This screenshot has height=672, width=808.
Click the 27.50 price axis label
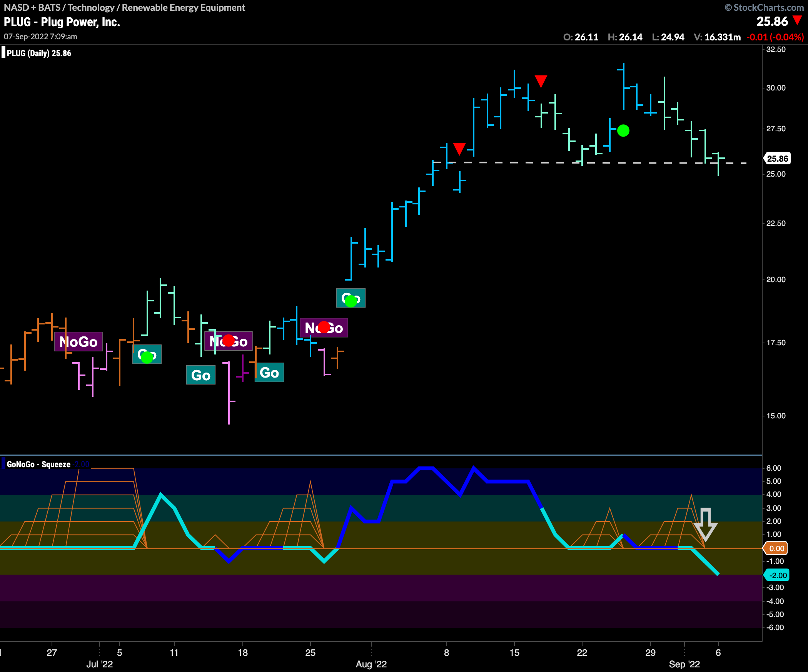pos(776,129)
